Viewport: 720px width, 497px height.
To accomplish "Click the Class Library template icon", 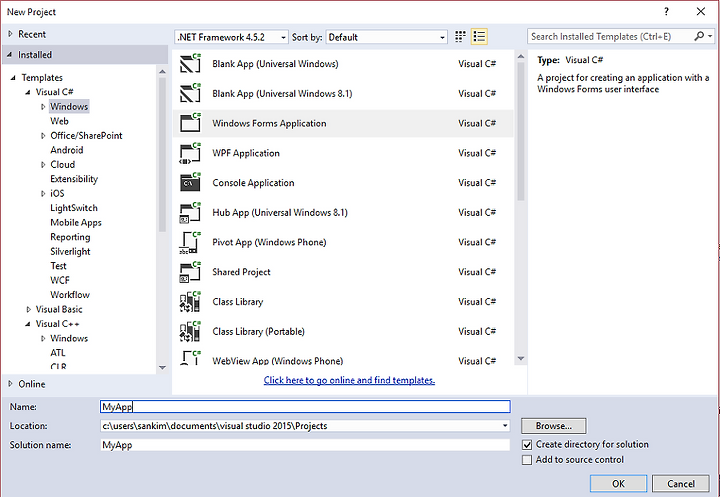I will tap(190, 302).
